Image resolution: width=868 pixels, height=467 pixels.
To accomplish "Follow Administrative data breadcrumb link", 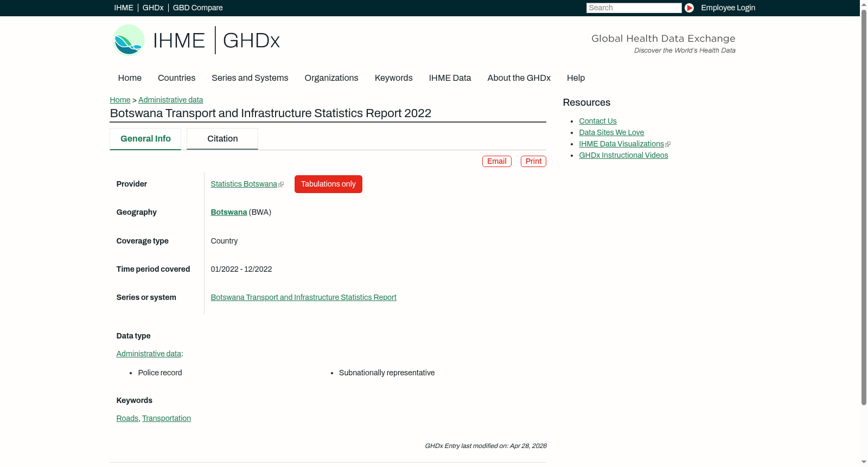I will 170,100.
